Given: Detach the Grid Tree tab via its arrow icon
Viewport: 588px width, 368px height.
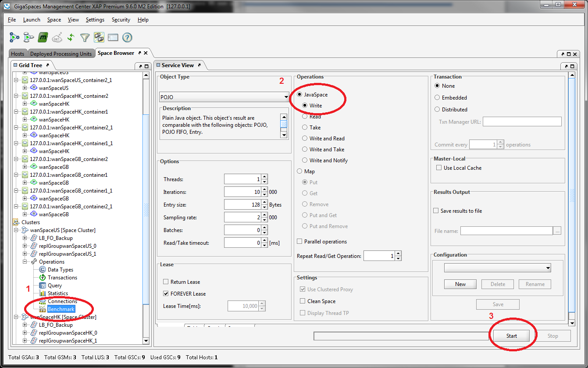Looking at the screenshot, I should pos(48,65).
